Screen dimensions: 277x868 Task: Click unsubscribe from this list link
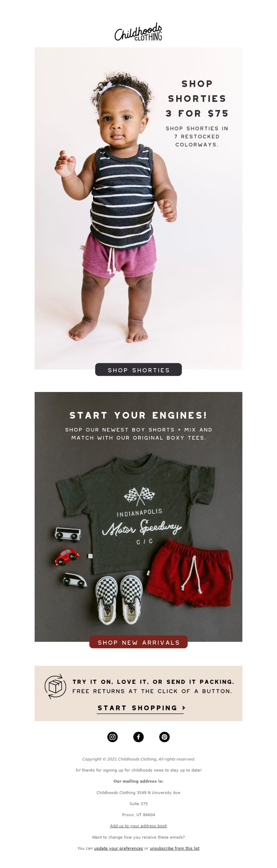[175, 848]
